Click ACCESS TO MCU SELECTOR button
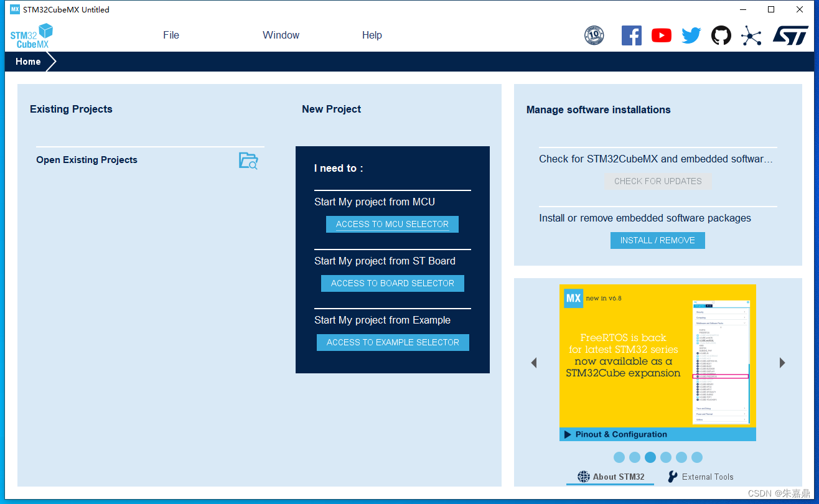The width and height of the screenshot is (819, 504). coord(392,224)
